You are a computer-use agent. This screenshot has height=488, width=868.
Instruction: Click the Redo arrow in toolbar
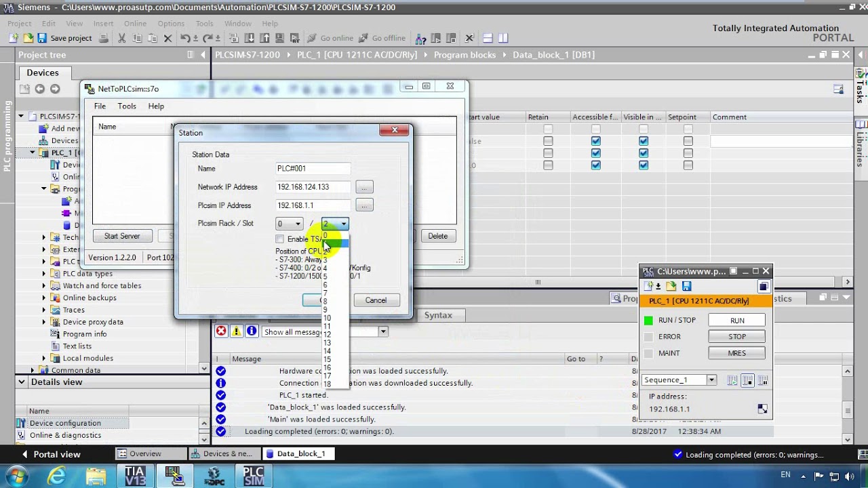[208, 38]
